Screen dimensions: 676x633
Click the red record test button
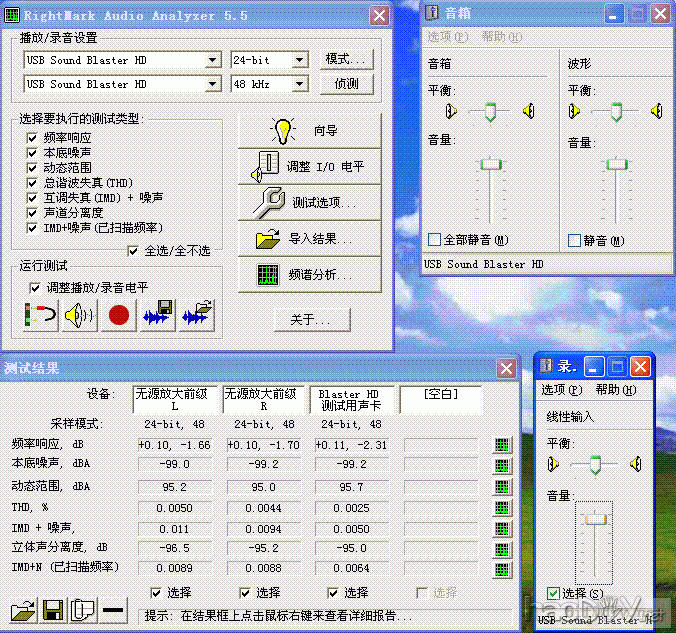pyautogui.click(x=119, y=316)
